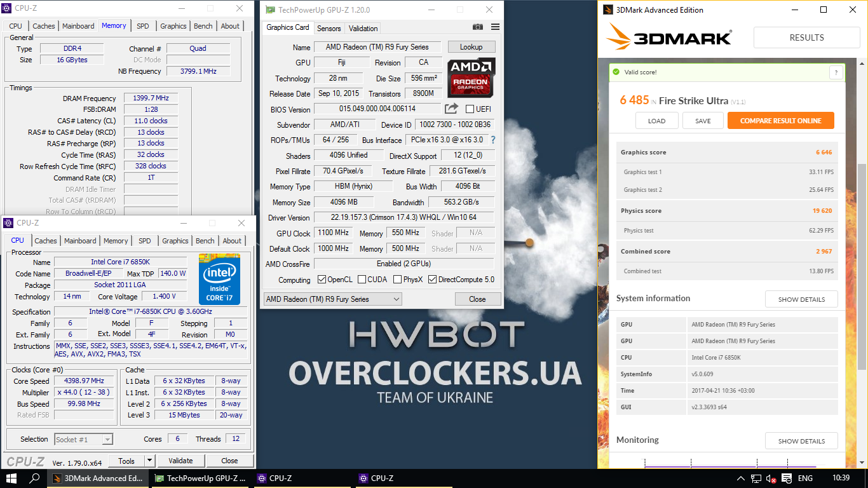Click the green valid score checkmark icon
Viewport: 868px width, 488px height.
(x=616, y=72)
